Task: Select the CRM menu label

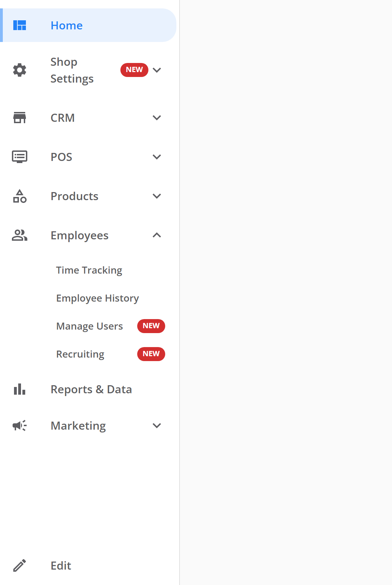Action: pos(63,118)
